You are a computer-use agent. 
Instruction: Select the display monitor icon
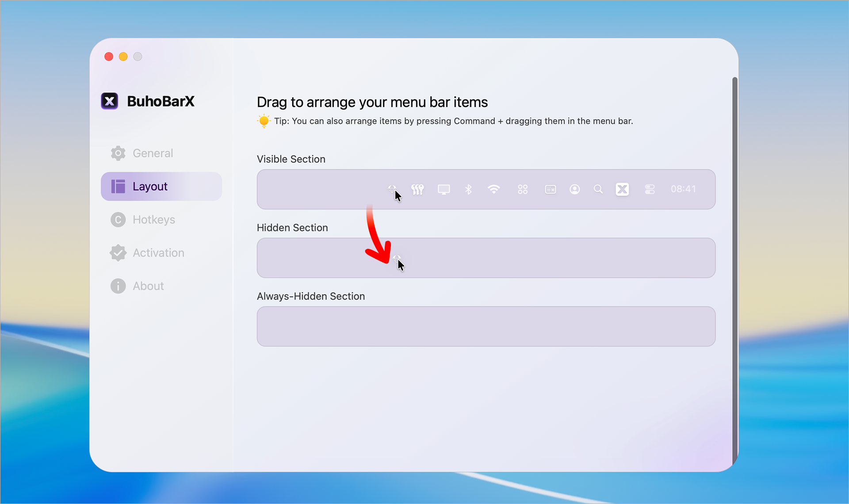(444, 190)
